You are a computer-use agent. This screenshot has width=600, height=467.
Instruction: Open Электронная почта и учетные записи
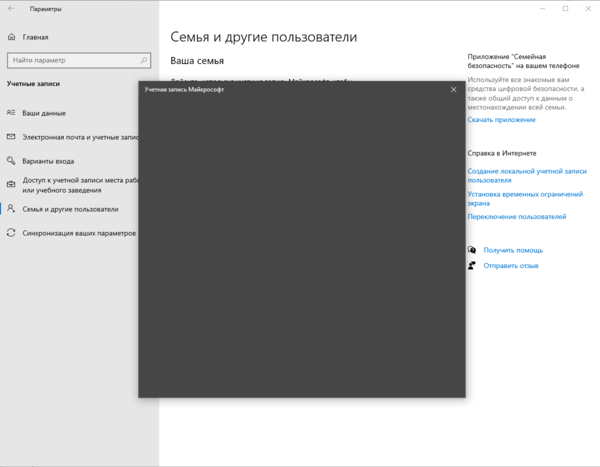[x=79, y=137]
